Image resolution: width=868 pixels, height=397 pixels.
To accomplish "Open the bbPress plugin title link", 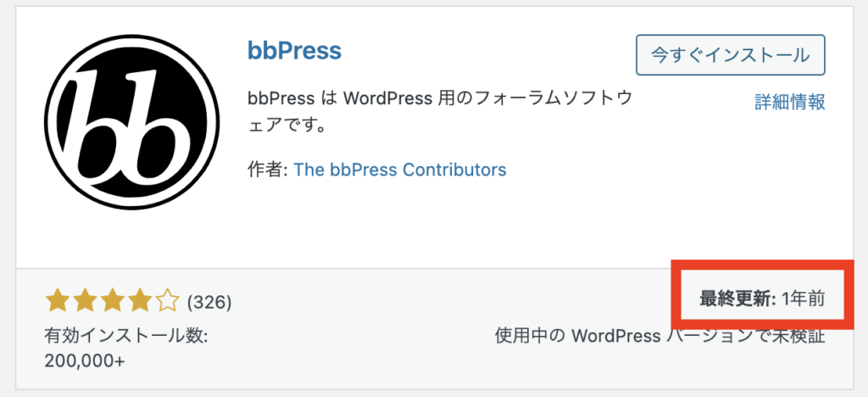I will pos(294,51).
